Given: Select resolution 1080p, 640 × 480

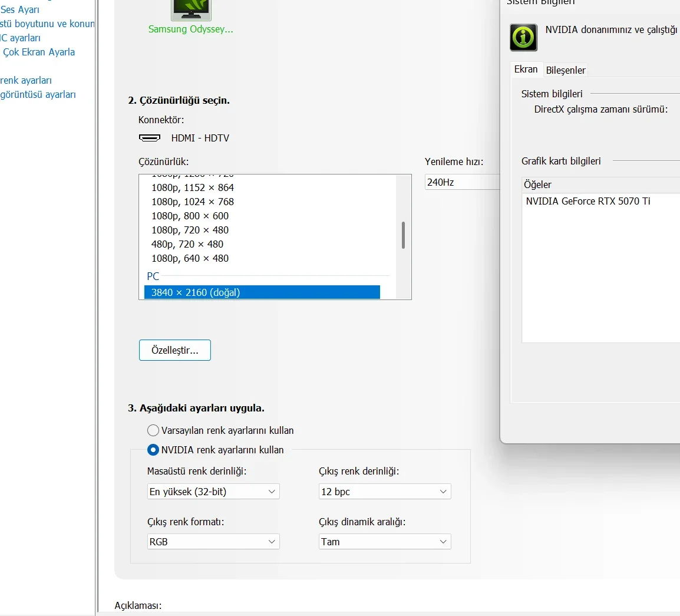Looking at the screenshot, I should coord(190,259).
